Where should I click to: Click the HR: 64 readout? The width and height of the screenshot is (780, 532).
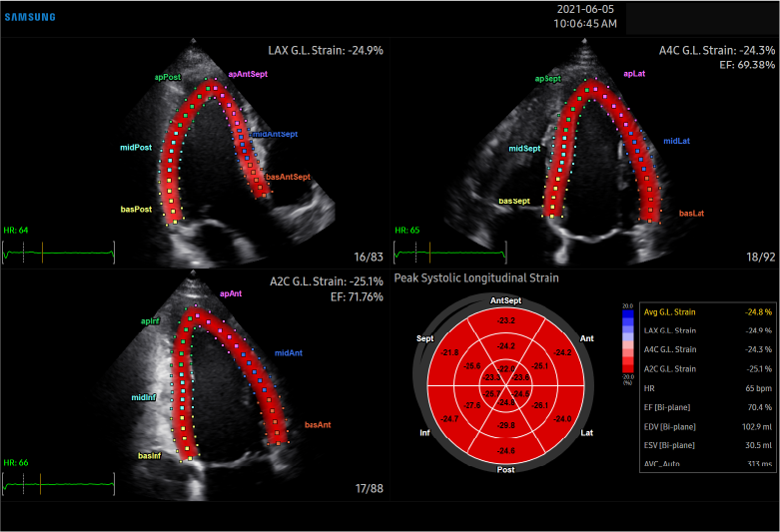[16, 231]
